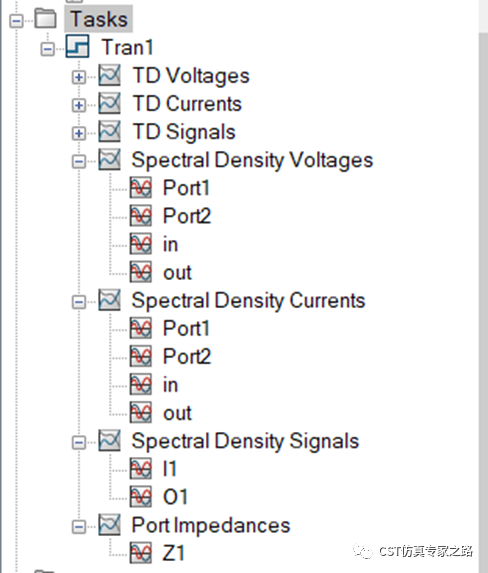The width and height of the screenshot is (488, 573).
Task: Expand the TD Currents node
Action: [x=79, y=105]
